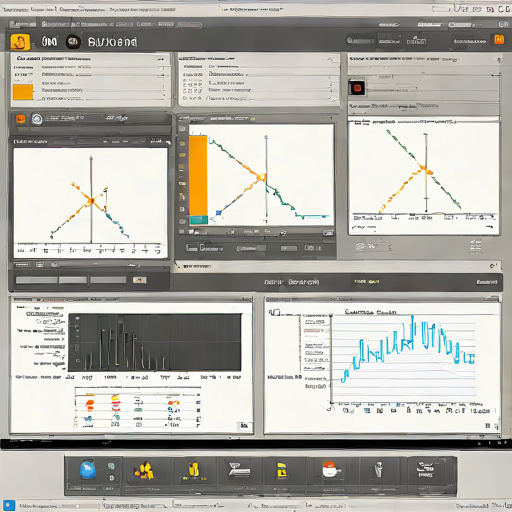Click the round dark logo icon beside the title
This screenshot has width=512, height=512.
click(x=73, y=42)
